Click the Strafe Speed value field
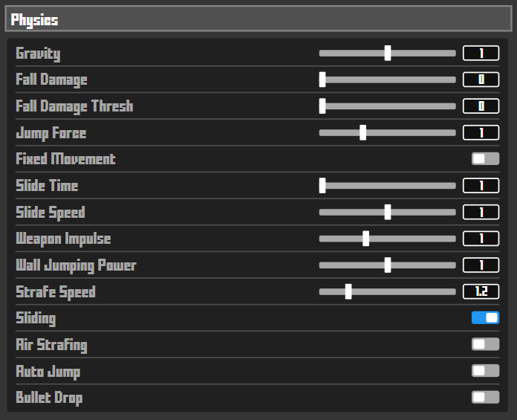 click(x=481, y=292)
